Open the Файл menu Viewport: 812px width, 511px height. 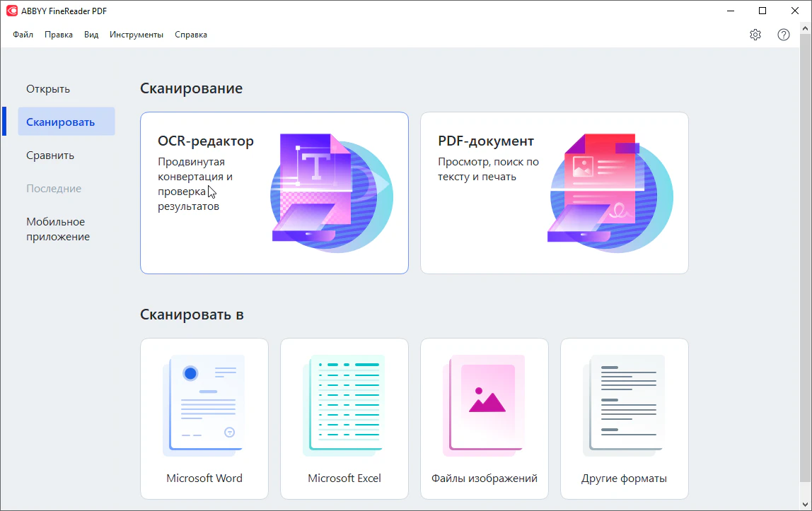click(23, 35)
